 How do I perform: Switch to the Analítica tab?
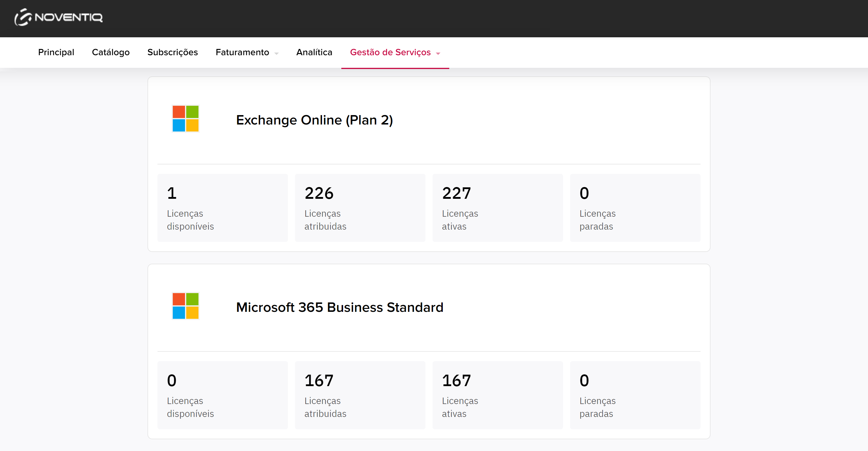coord(314,52)
